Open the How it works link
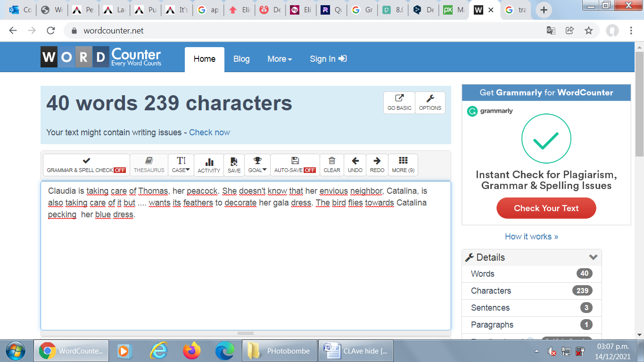 531,237
